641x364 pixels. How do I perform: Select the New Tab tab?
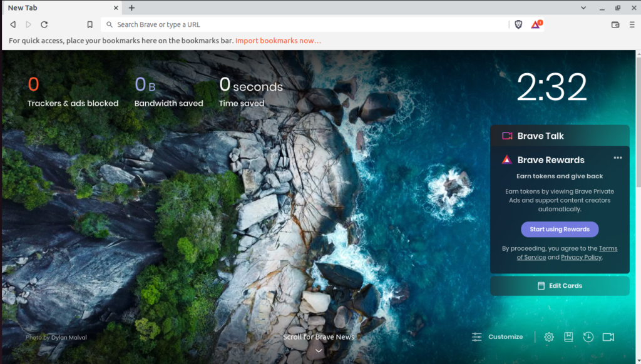tap(61, 8)
